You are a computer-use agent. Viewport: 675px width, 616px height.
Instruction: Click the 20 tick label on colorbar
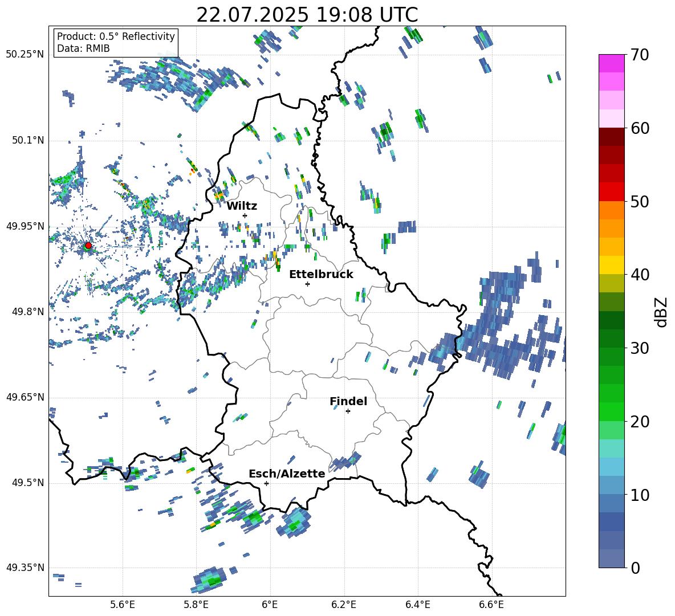(639, 422)
